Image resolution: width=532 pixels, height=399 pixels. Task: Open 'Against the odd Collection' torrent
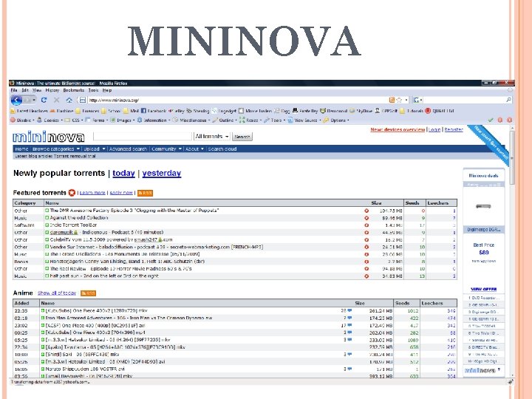[79, 218]
